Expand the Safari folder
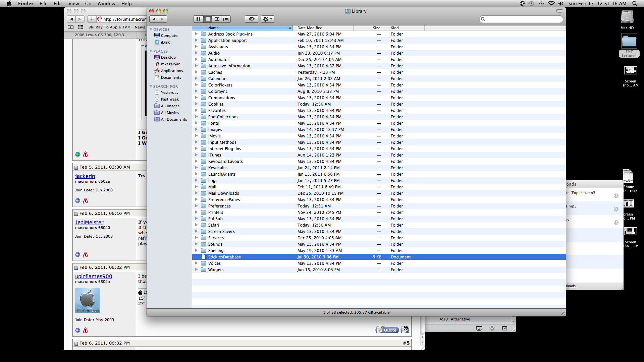644x362 pixels. point(196,225)
